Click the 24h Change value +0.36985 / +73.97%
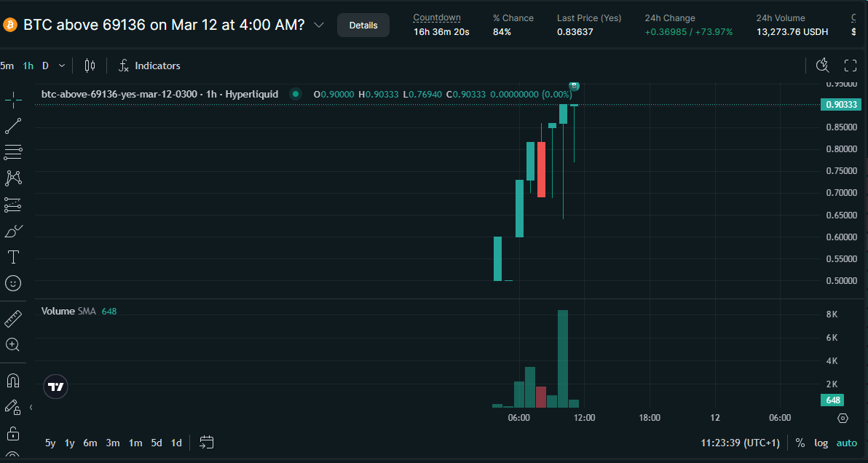 pyautogui.click(x=689, y=32)
